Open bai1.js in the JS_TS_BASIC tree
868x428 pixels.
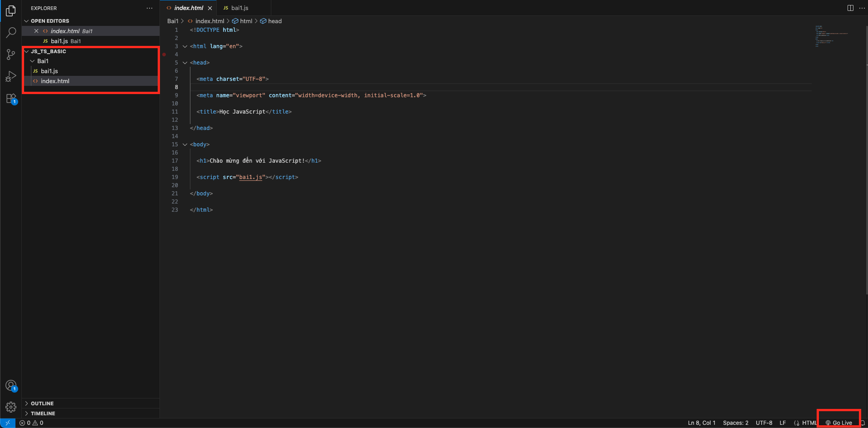tap(49, 71)
